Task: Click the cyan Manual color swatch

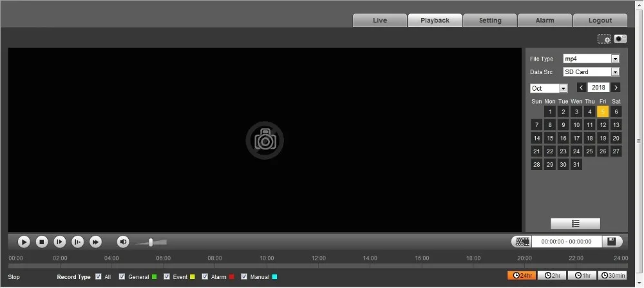Action: (x=274, y=277)
